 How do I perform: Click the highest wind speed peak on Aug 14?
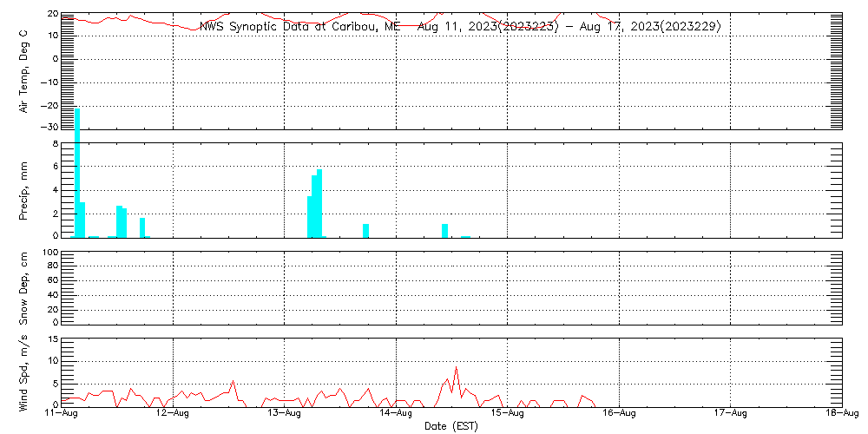pos(456,368)
